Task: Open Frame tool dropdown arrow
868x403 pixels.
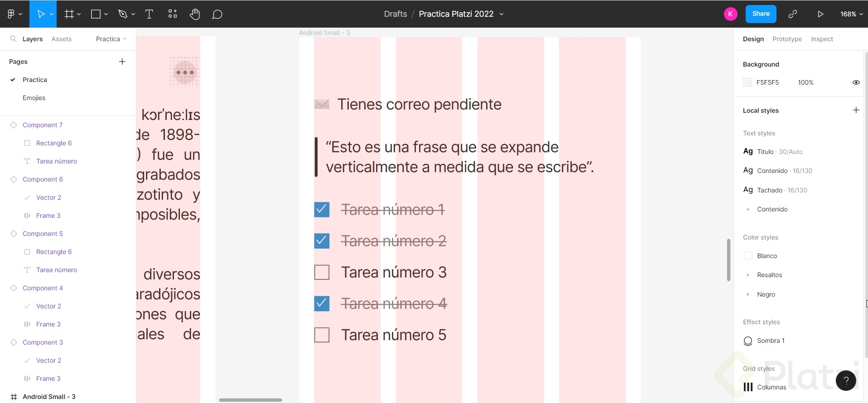Action: [x=79, y=14]
